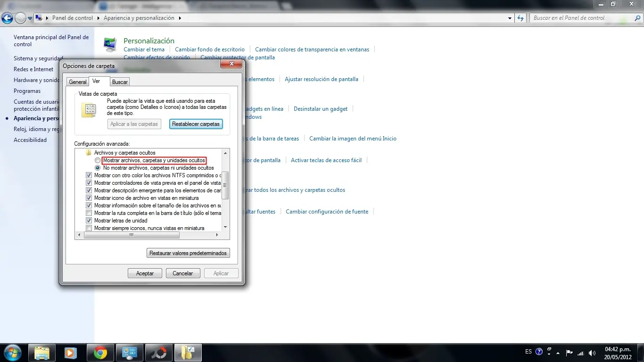Open the Personalización monitor icon

[x=110, y=44]
